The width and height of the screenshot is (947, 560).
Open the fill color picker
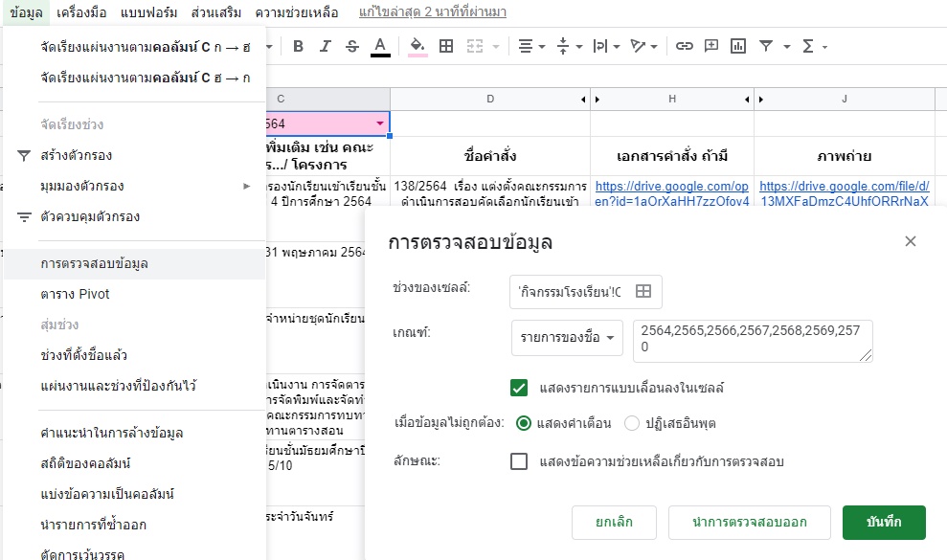pyautogui.click(x=417, y=46)
